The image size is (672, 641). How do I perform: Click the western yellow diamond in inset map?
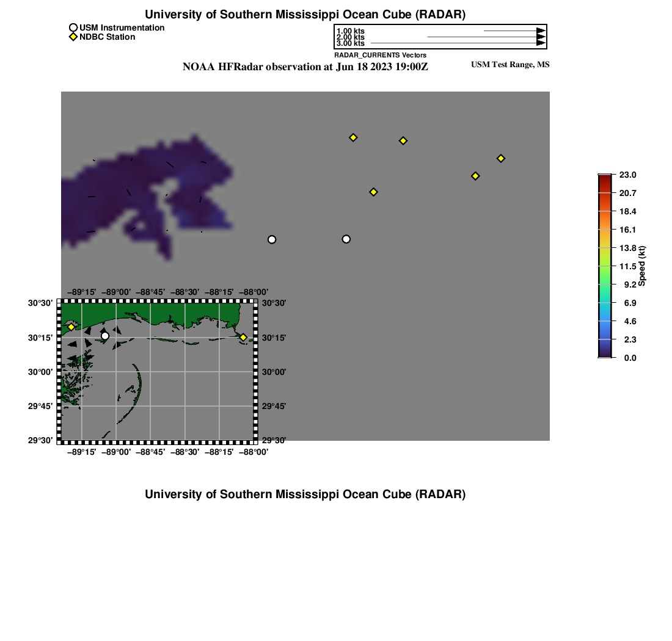click(71, 327)
